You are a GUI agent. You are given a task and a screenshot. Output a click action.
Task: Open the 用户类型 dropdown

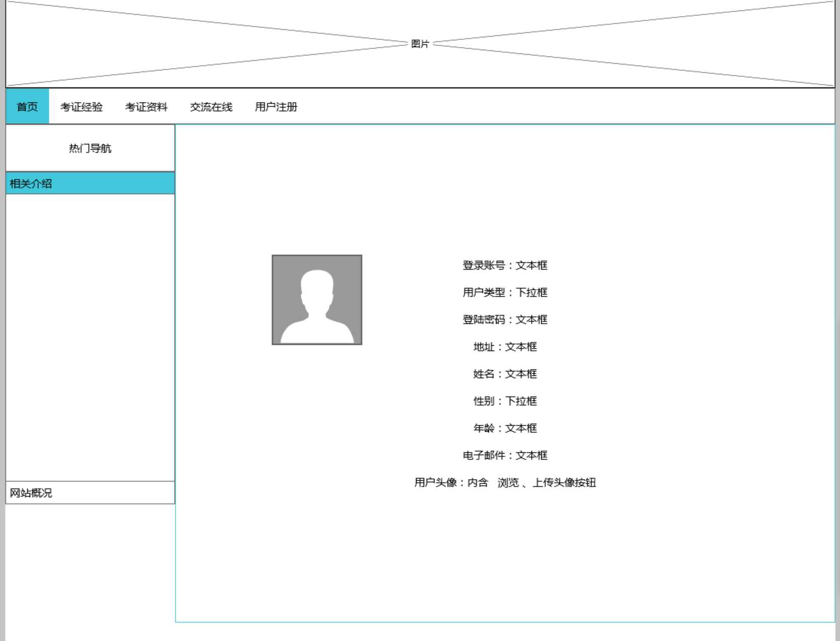click(x=505, y=293)
